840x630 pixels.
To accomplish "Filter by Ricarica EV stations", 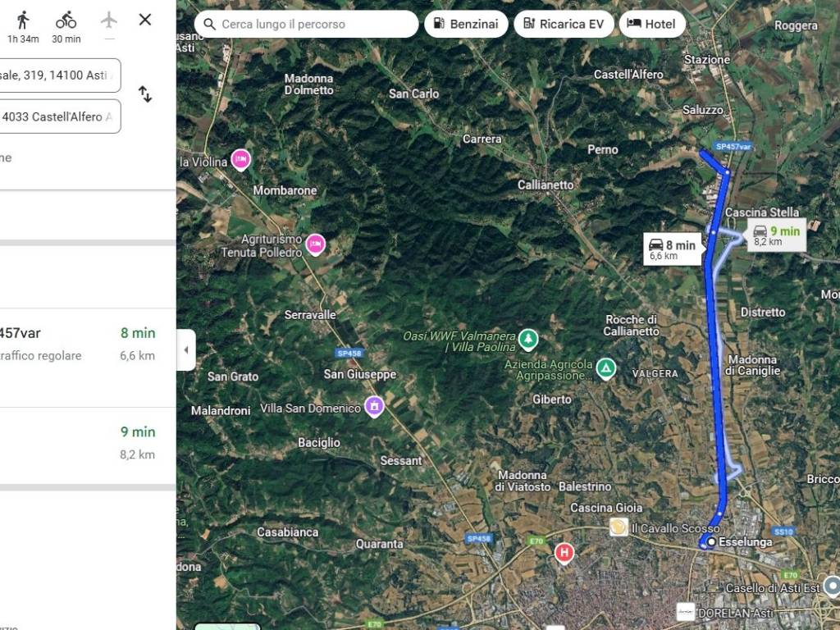I will coord(564,24).
